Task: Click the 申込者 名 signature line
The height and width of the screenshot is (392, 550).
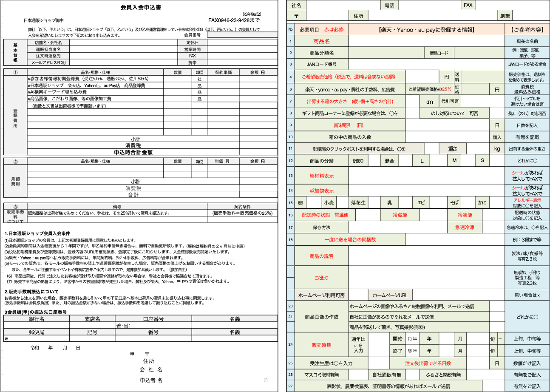Action: [x=151, y=380]
